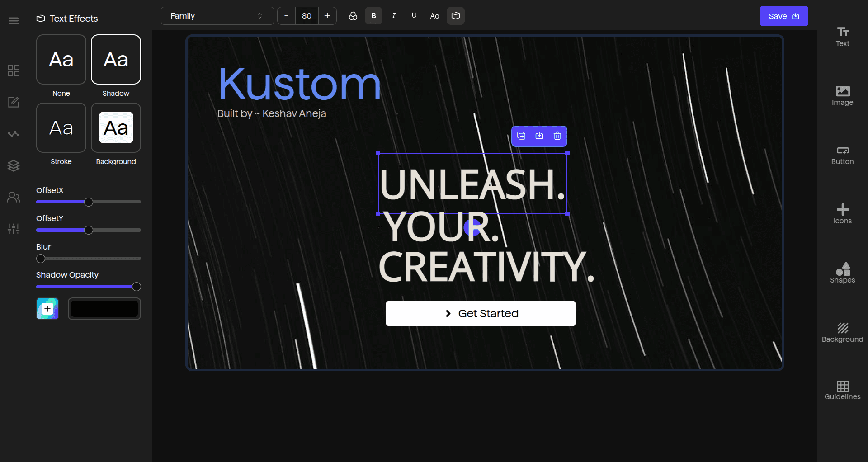Toggle bold formatting
The height and width of the screenshot is (462, 868).
click(373, 16)
